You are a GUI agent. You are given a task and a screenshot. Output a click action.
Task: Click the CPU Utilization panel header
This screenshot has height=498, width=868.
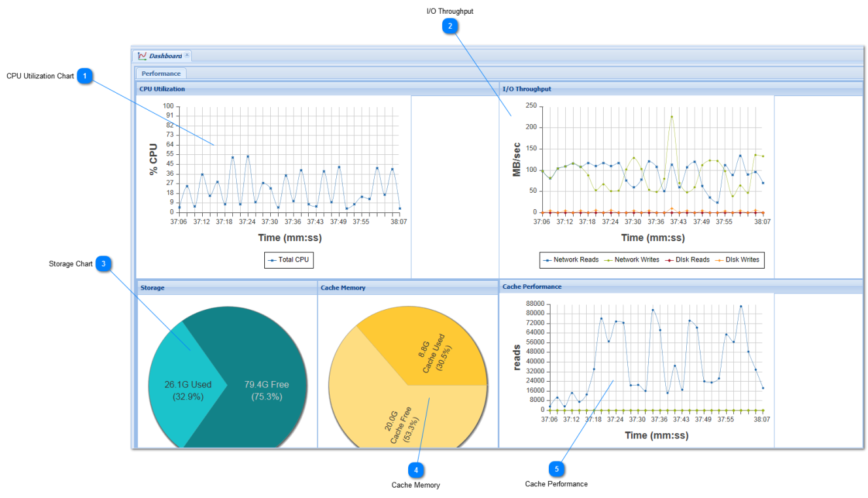tap(317, 89)
